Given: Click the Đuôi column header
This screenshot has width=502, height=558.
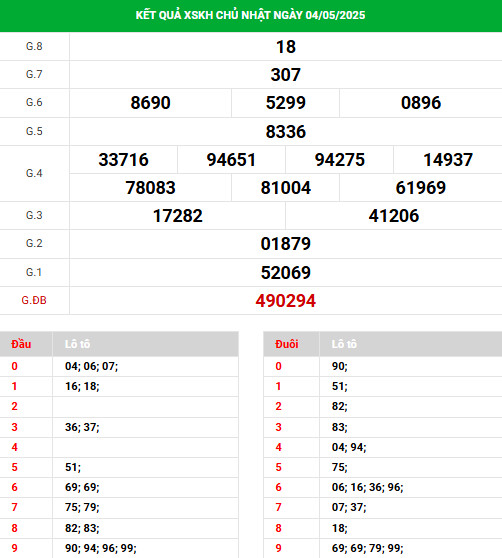Looking at the screenshot, I should [x=286, y=344].
